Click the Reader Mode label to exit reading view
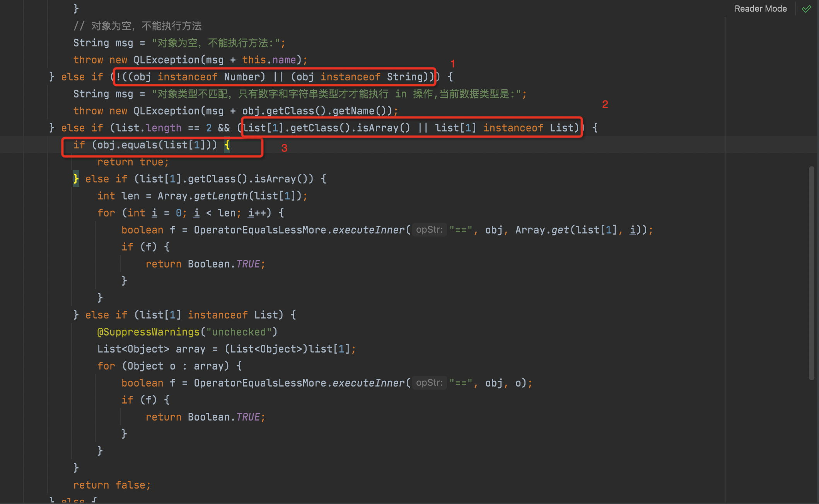Viewport: 819px width, 504px height. (x=760, y=9)
